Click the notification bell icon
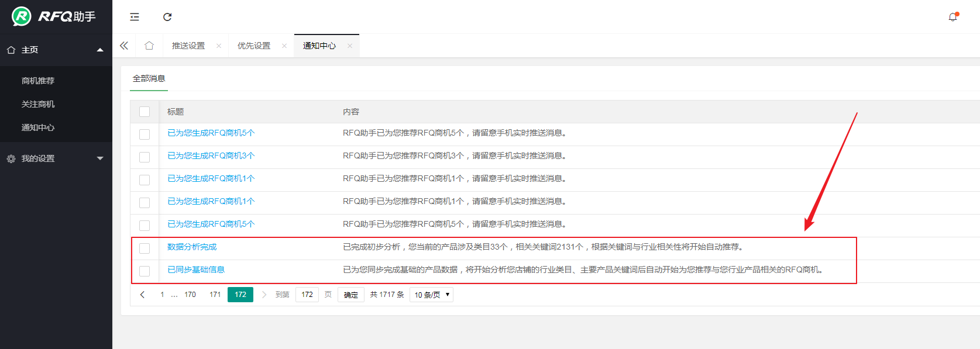Viewport: 980px width, 349px height. point(953,17)
